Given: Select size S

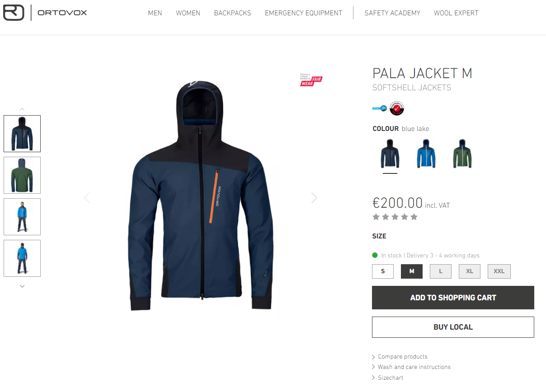Looking at the screenshot, I should click(383, 271).
